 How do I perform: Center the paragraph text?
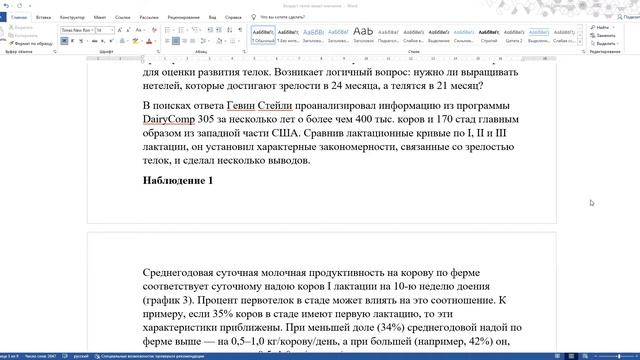tap(176, 41)
